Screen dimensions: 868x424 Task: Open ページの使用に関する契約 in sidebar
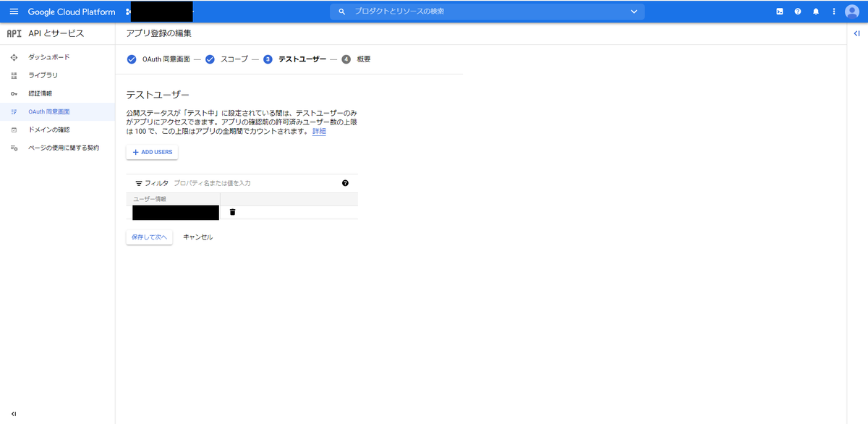64,148
